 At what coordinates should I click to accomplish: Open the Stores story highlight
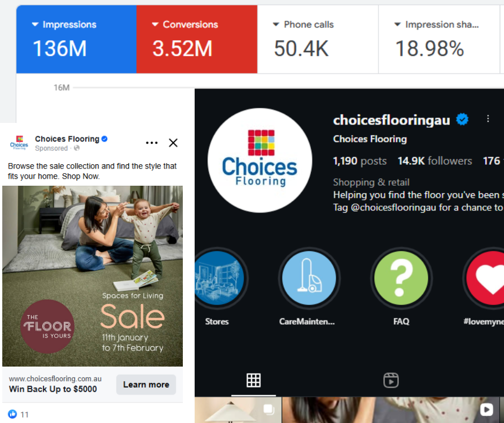coord(219,278)
